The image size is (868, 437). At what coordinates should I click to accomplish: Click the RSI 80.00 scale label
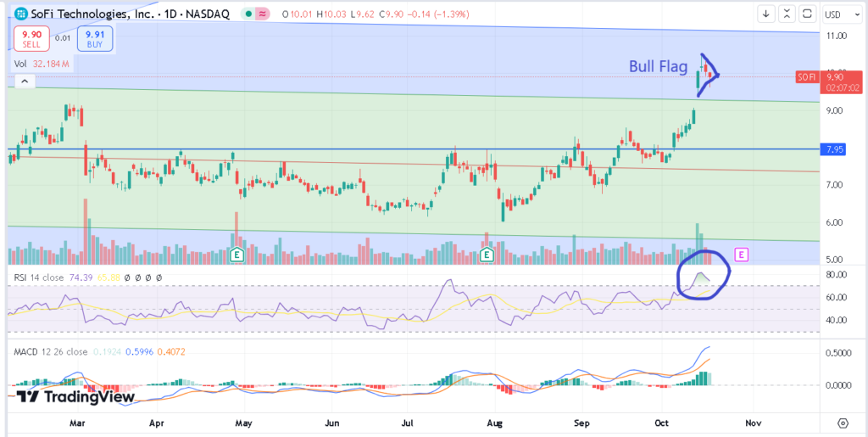[836, 275]
